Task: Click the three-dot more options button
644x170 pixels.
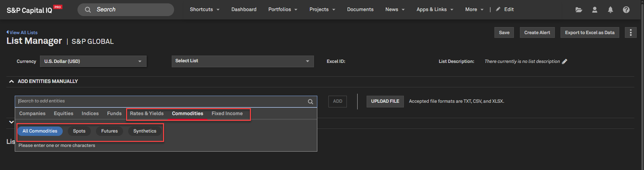Action: click(631, 32)
